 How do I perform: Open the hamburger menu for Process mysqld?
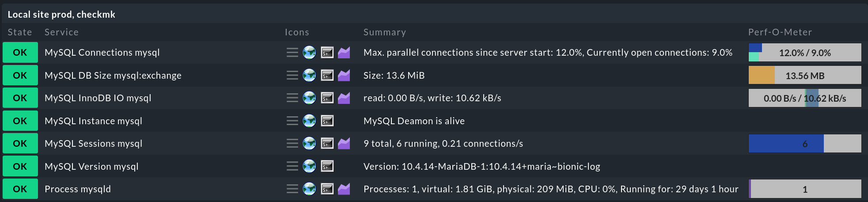coord(292,189)
